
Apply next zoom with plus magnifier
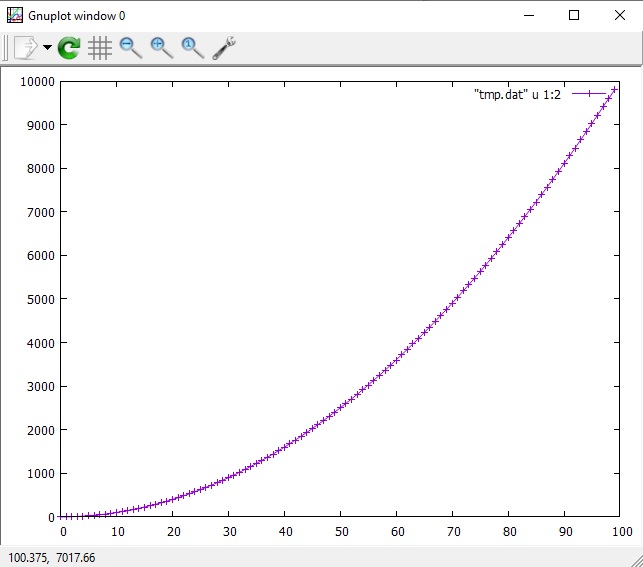pos(161,47)
